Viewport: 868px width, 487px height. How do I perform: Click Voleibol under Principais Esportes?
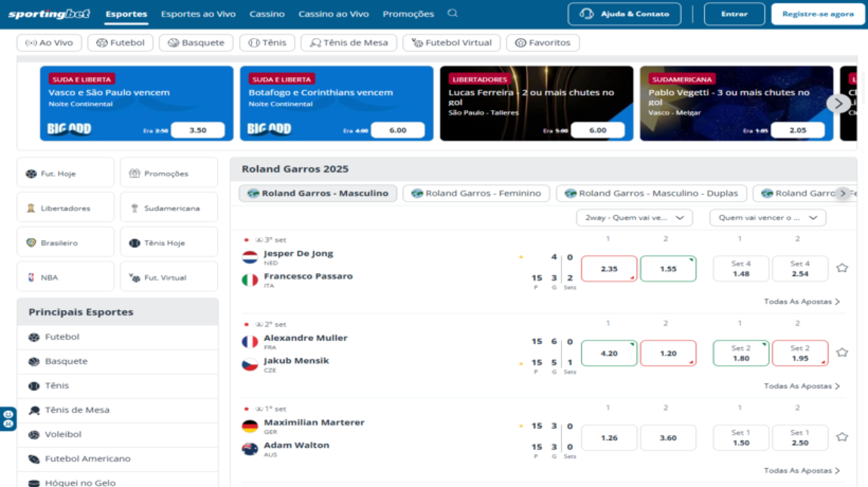click(x=63, y=434)
